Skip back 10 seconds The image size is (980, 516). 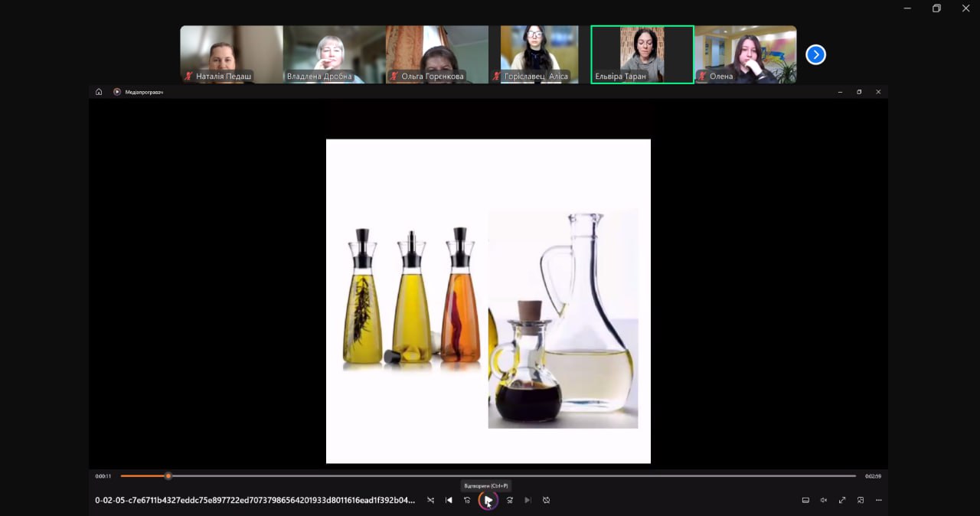point(467,500)
